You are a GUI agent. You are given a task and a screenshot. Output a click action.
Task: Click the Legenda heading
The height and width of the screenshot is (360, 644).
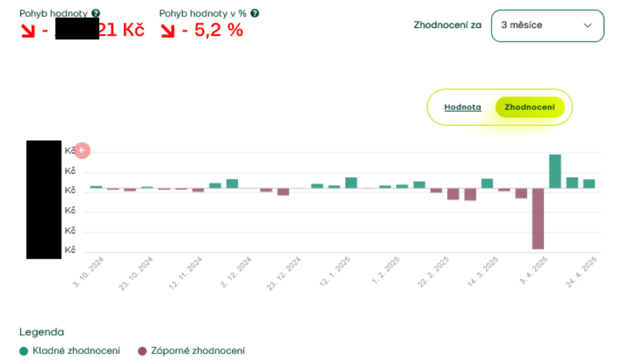coord(41,332)
